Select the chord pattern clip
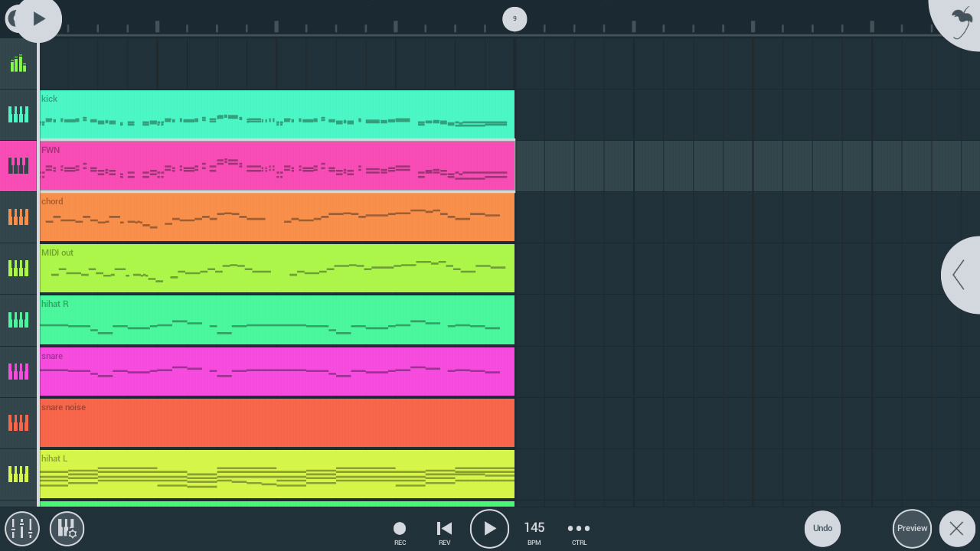Screen dimensions: 980x551 pyautogui.click(x=277, y=217)
